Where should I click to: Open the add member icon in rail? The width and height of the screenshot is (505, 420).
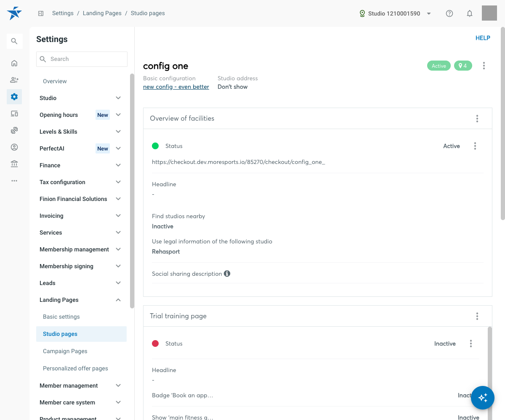(x=14, y=80)
